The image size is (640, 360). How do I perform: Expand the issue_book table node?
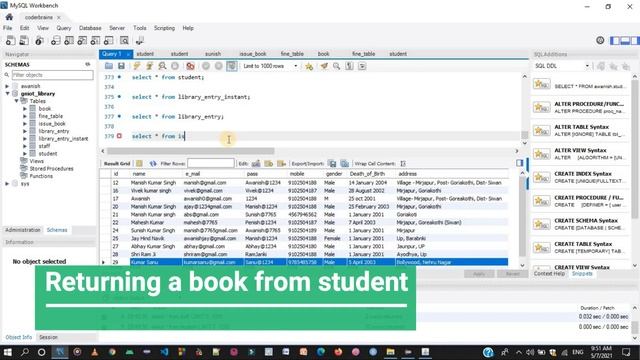tap(24, 124)
